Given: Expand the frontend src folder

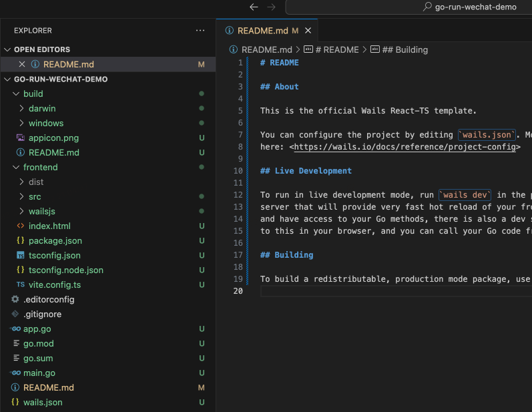Looking at the screenshot, I should tap(22, 196).
